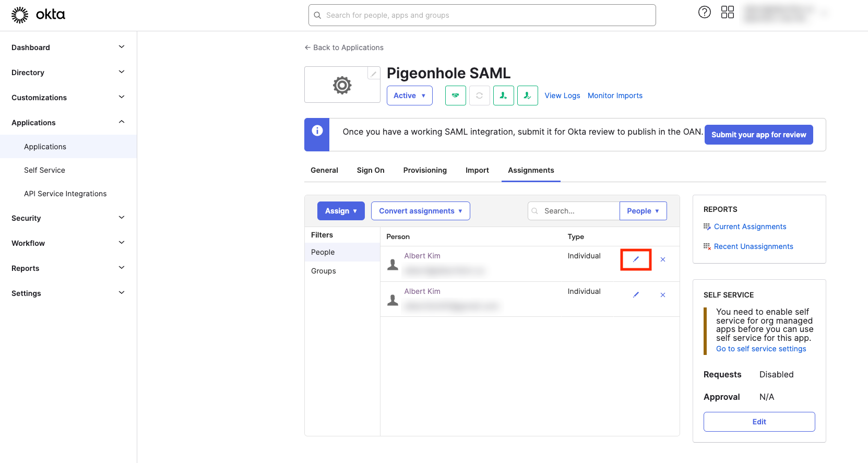
Task: Click the Okta logo
Action: point(38,15)
